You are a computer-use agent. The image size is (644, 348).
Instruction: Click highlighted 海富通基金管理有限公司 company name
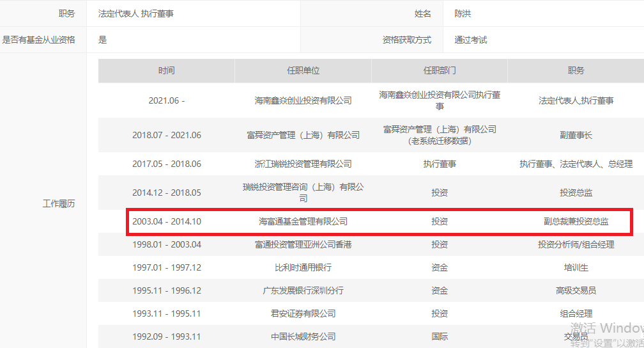(x=303, y=222)
